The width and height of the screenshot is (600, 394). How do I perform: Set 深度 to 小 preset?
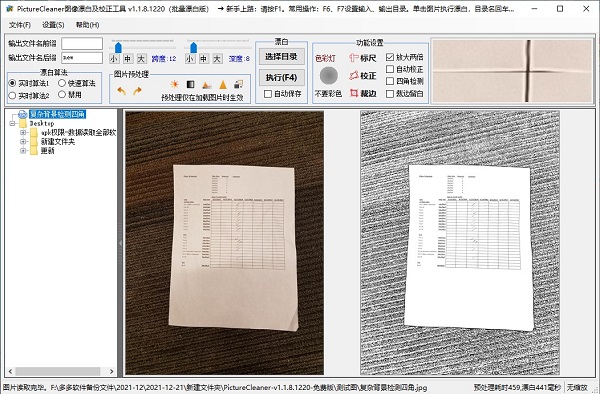click(189, 59)
